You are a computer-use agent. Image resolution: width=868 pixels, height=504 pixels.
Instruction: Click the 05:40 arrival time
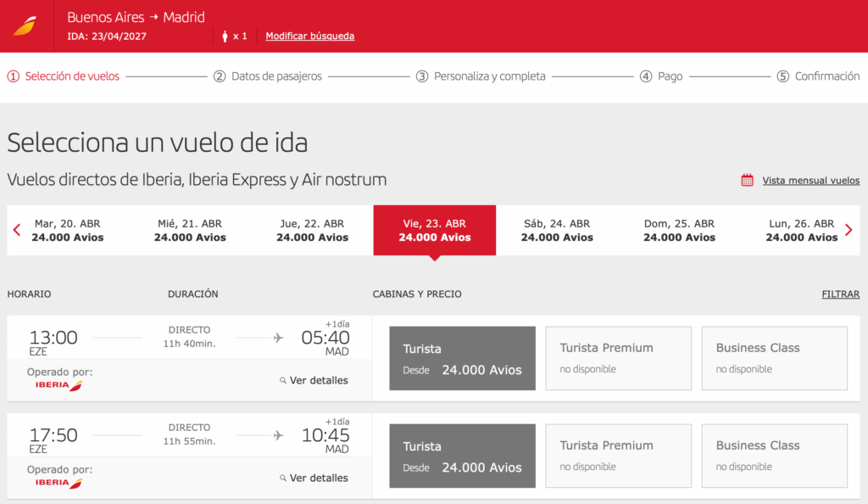coord(325,338)
